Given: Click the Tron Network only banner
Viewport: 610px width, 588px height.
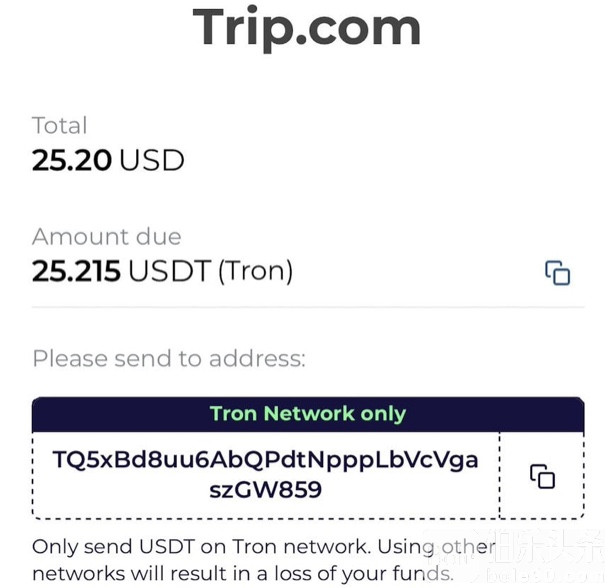Looking at the screenshot, I should (308, 414).
